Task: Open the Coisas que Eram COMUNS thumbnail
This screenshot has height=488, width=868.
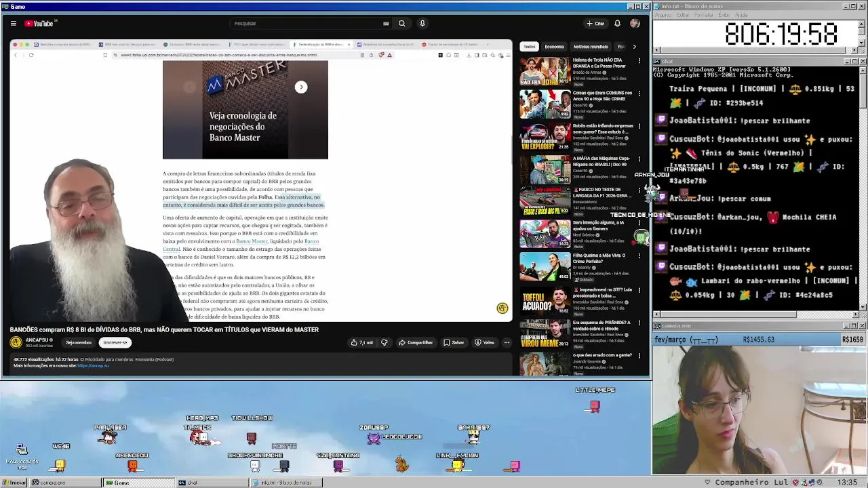Action: (x=545, y=104)
